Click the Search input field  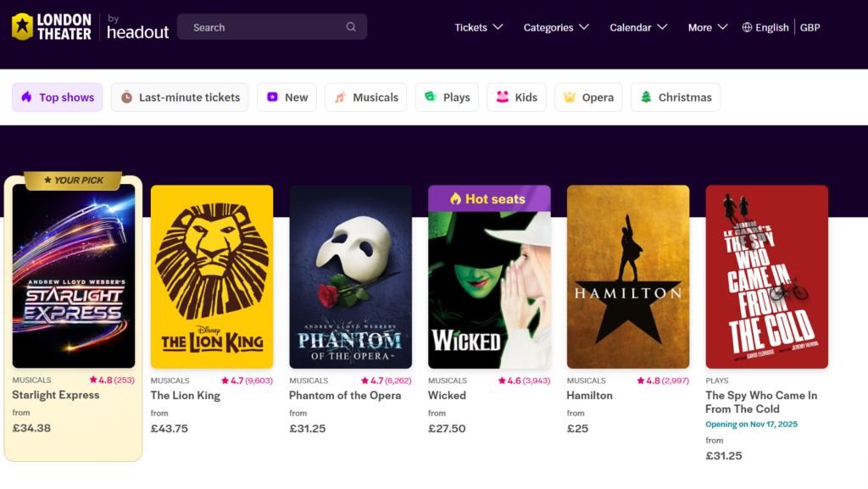click(x=272, y=27)
